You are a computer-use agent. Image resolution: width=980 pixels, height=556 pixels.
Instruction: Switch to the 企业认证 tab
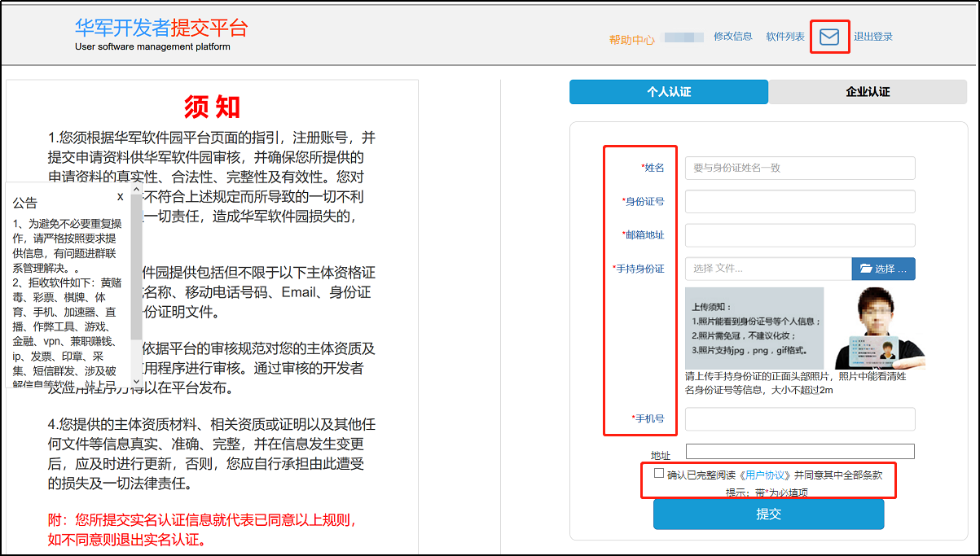868,92
